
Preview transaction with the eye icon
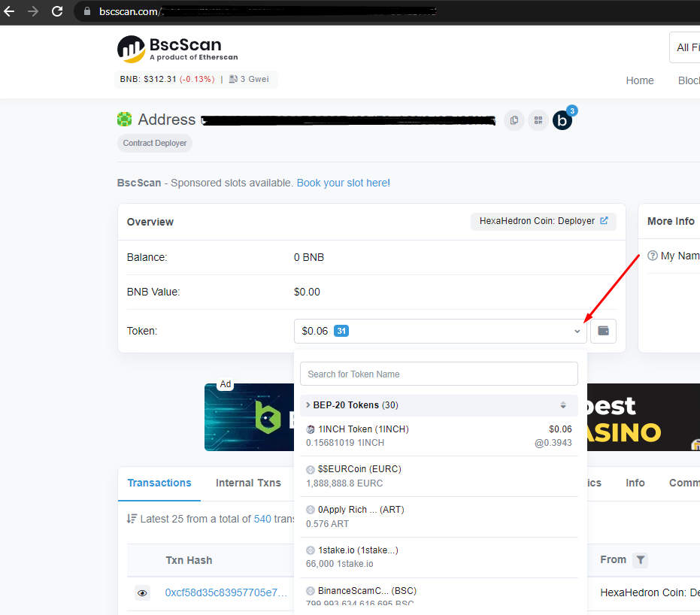point(142,592)
